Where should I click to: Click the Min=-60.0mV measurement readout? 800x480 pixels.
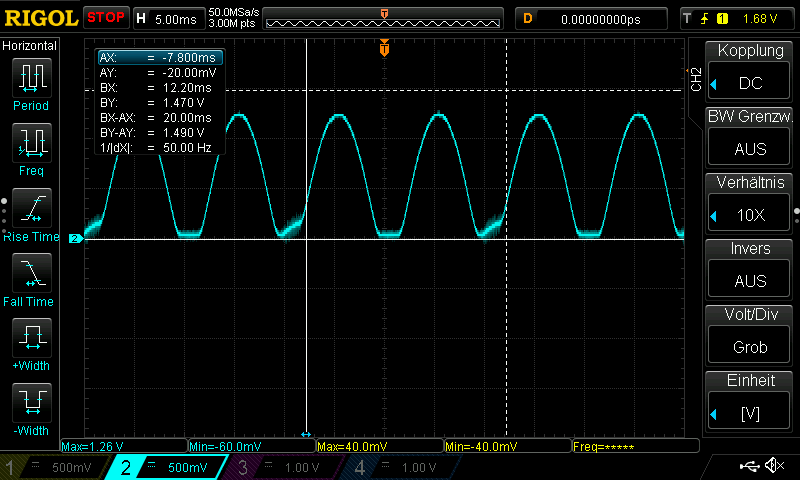[x=252, y=446]
